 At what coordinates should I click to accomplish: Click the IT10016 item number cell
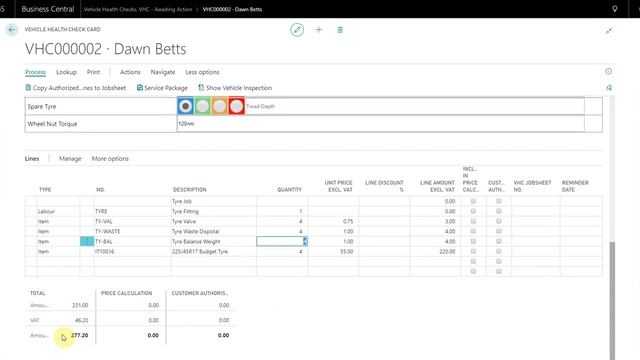click(x=132, y=251)
